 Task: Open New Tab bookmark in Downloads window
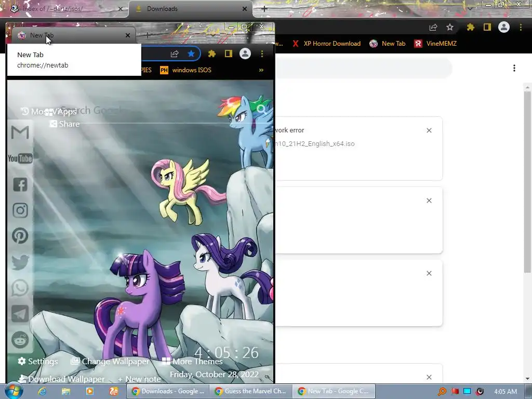[388, 44]
